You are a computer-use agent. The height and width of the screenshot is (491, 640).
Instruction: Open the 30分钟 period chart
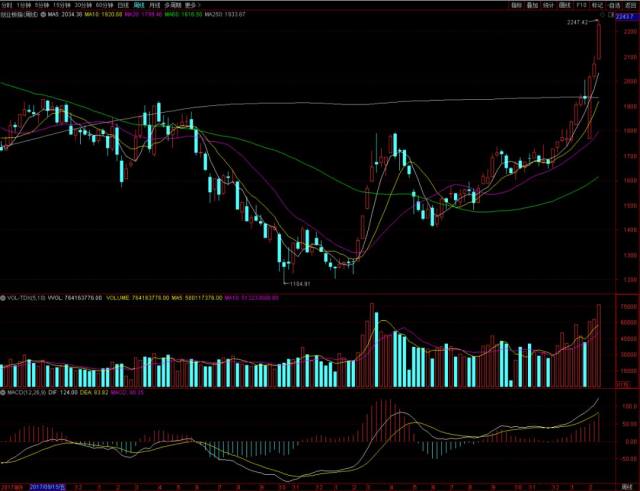pos(96,5)
